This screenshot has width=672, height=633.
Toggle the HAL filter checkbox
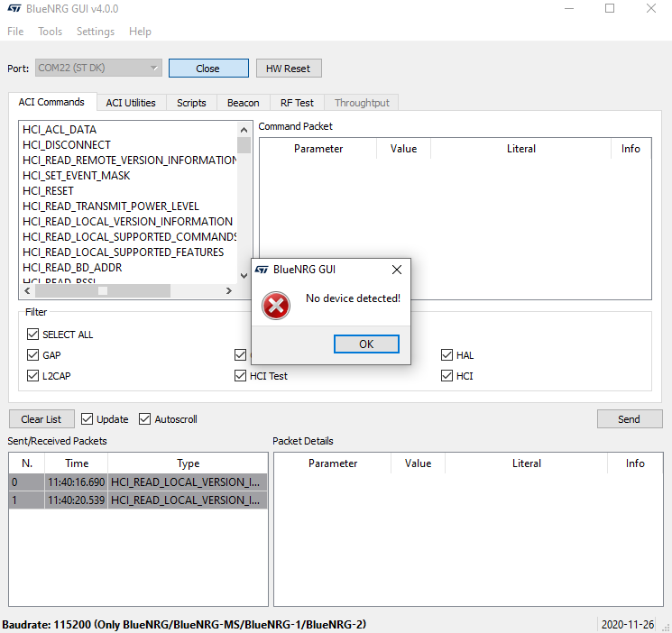[x=447, y=355]
